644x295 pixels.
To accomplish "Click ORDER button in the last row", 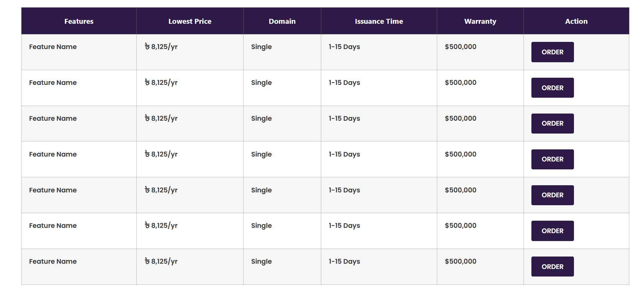I will (x=552, y=266).
